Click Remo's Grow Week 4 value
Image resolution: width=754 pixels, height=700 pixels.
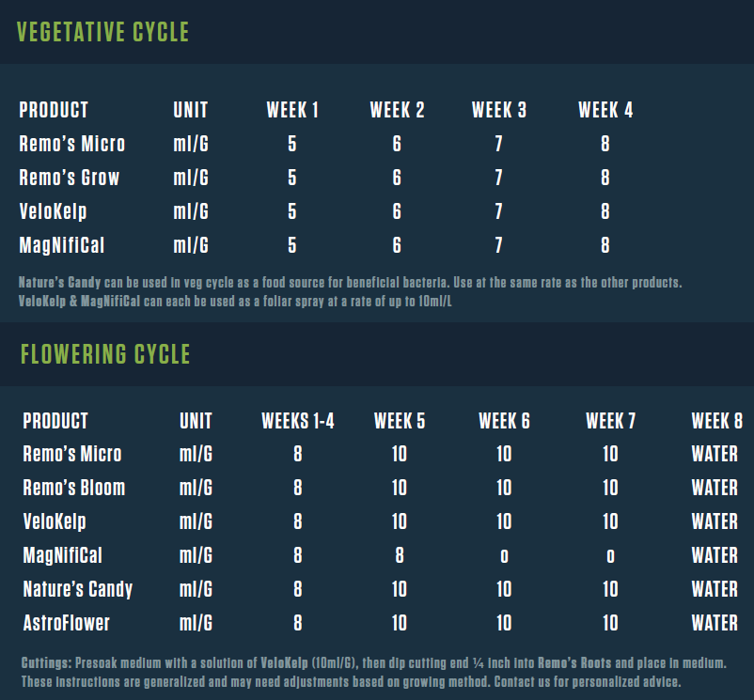(605, 178)
